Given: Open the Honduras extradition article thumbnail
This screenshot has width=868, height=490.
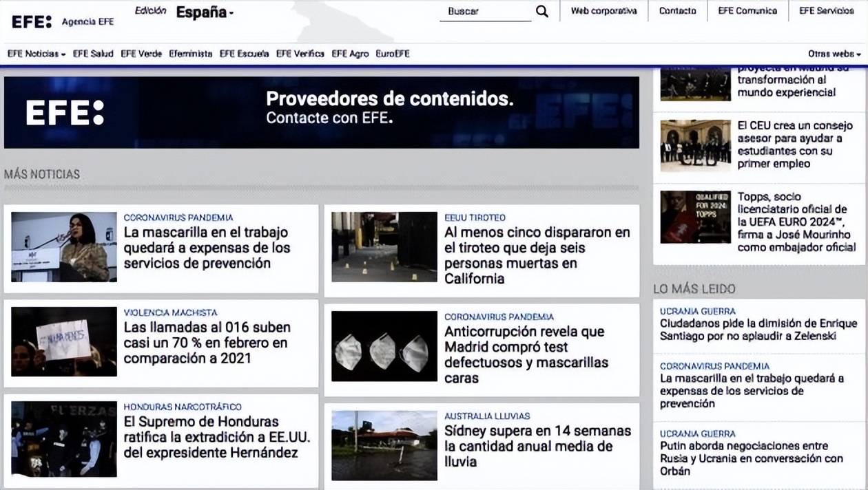Looking at the screenshot, I should tap(64, 439).
